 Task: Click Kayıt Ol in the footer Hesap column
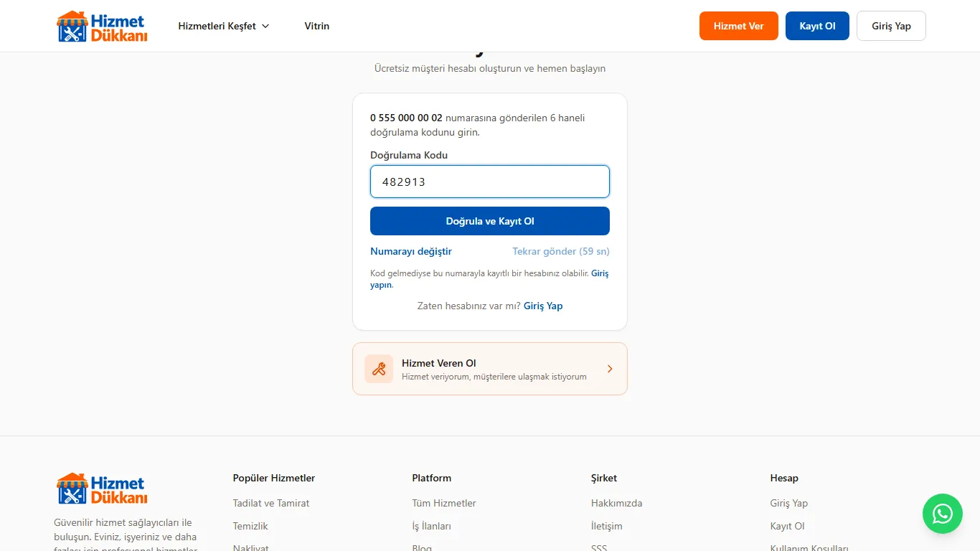[788, 526]
